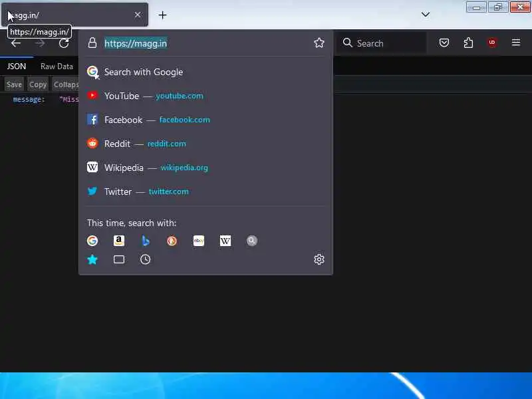Select the YouTube suggestion row
Viewport: 532px width, 399px height.
205,96
